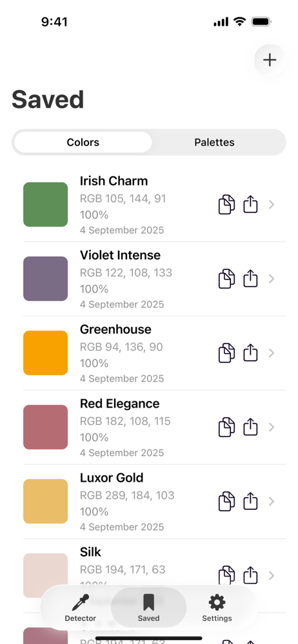Open the Detector eyedropper tab
Image resolution: width=298 pixels, height=644 pixels.
point(80,608)
